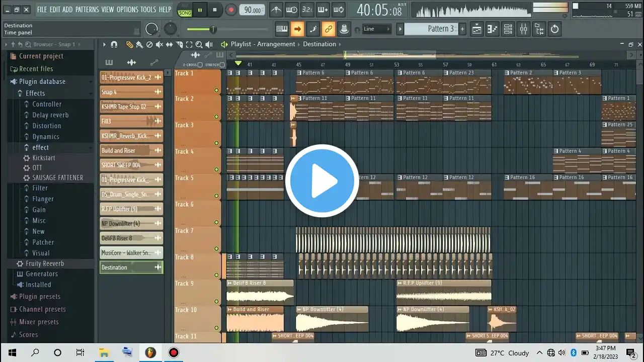Click the plus button next to Pattern 3
Image resolution: width=644 pixels, height=362 pixels.
[x=462, y=29]
